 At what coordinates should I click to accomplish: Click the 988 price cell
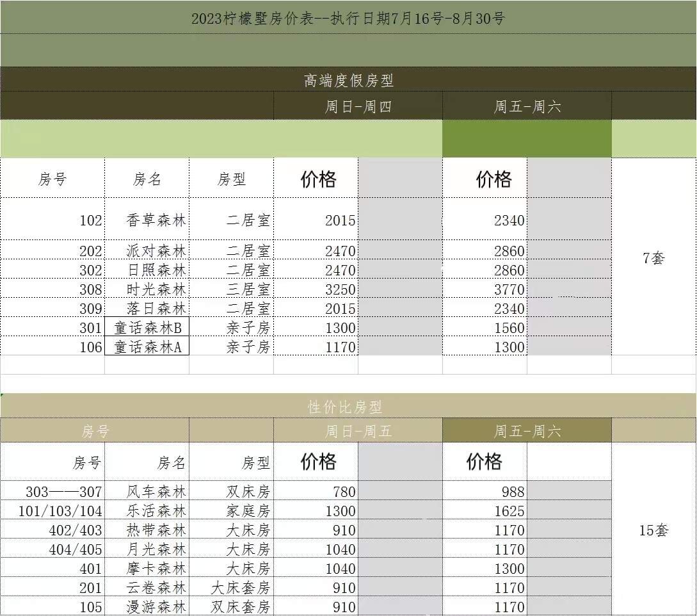click(485, 492)
